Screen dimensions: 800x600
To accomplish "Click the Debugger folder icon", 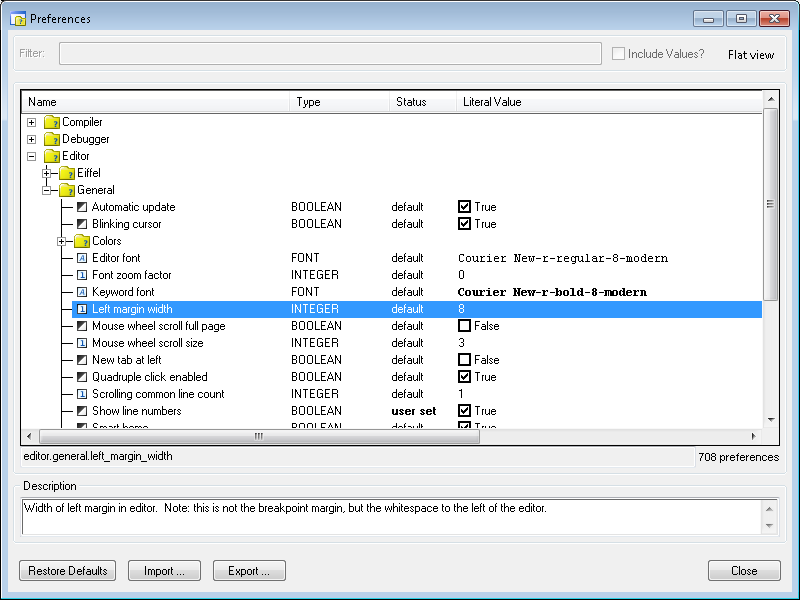I will coord(52,139).
